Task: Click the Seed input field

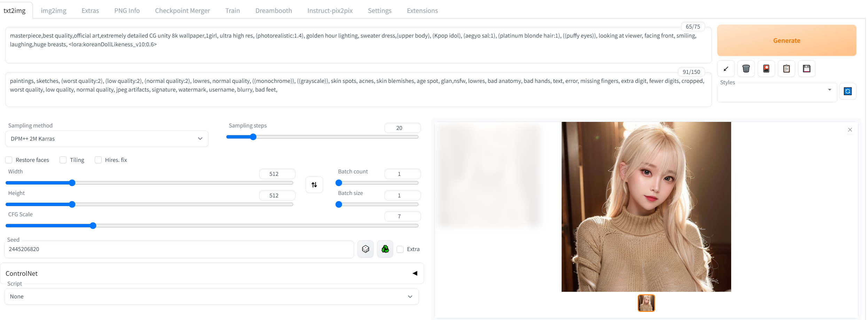Action: click(179, 249)
